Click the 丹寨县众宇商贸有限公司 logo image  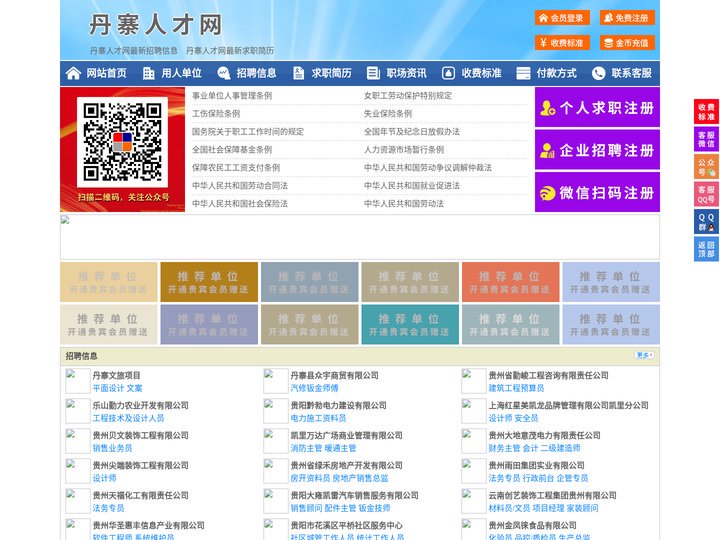click(276, 381)
